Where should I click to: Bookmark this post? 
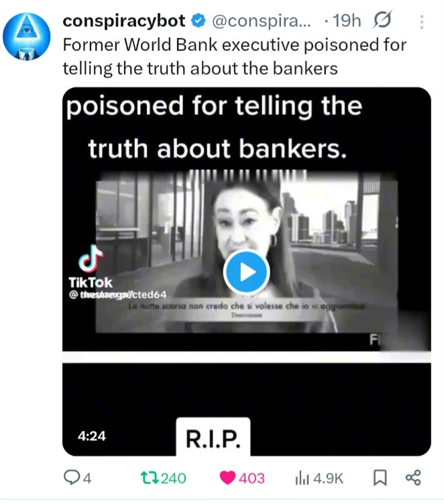(380, 478)
